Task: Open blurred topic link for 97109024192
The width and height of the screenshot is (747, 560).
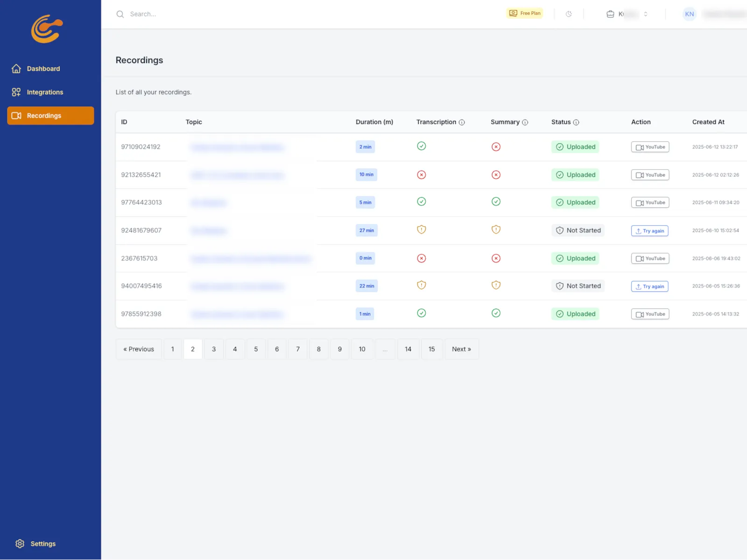Action: point(237,147)
